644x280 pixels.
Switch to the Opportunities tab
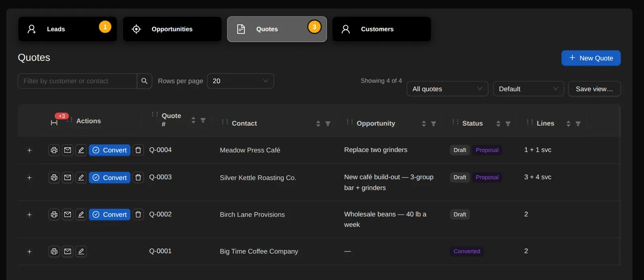(x=172, y=29)
